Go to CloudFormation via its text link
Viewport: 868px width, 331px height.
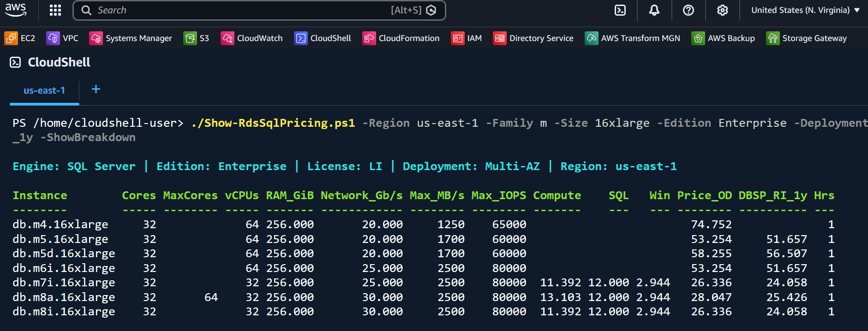tap(409, 38)
